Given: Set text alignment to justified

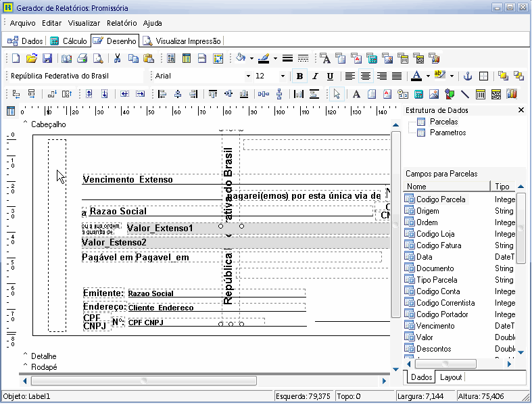Looking at the screenshot, I should pos(397,76).
